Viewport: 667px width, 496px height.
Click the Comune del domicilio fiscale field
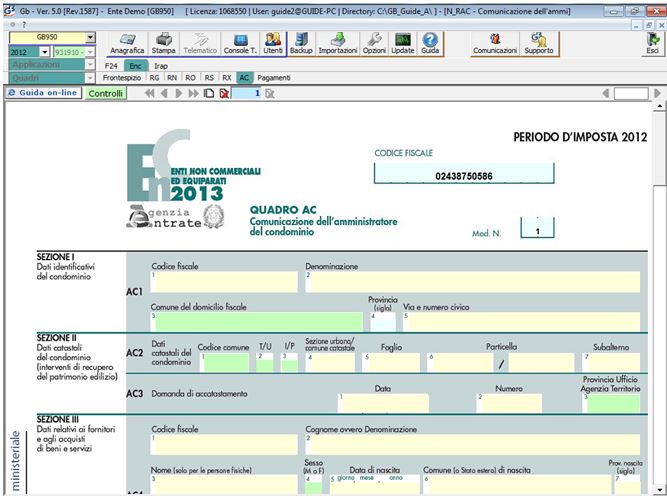tap(257, 322)
